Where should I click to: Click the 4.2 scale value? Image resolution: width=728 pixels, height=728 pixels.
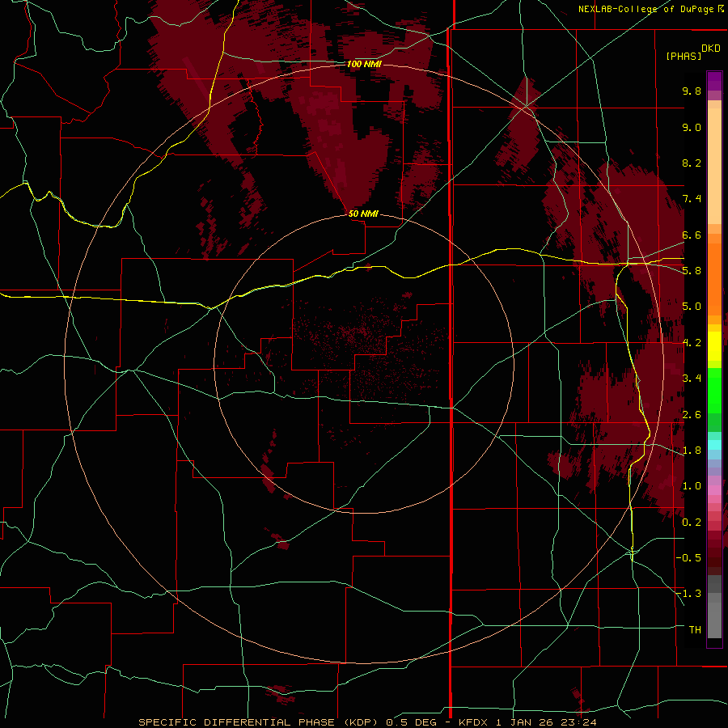click(x=692, y=343)
